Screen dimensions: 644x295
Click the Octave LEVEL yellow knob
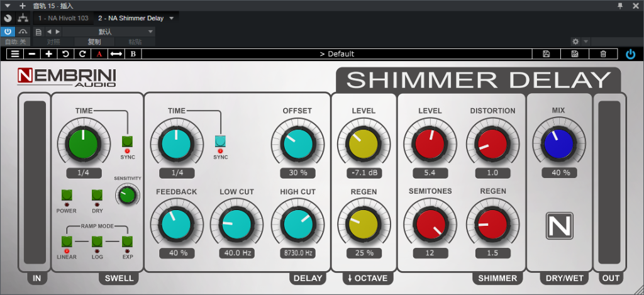tap(364, 145)
